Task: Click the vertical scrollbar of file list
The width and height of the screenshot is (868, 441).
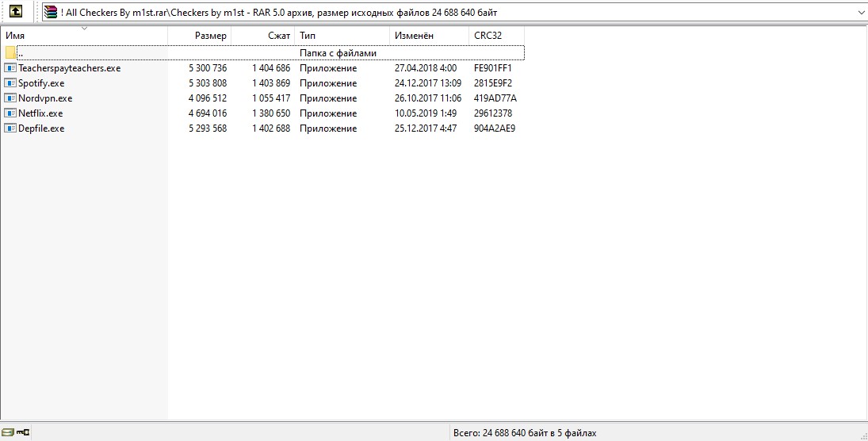Action: click(862, 222)
